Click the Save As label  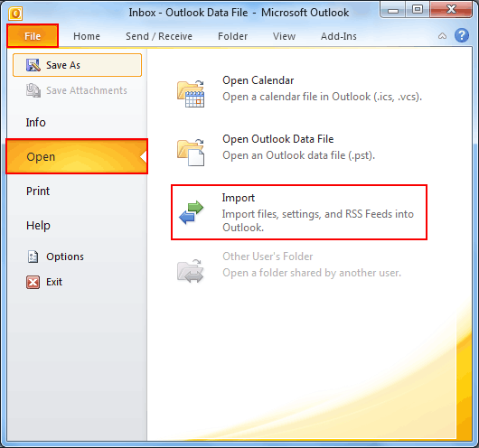63,65
